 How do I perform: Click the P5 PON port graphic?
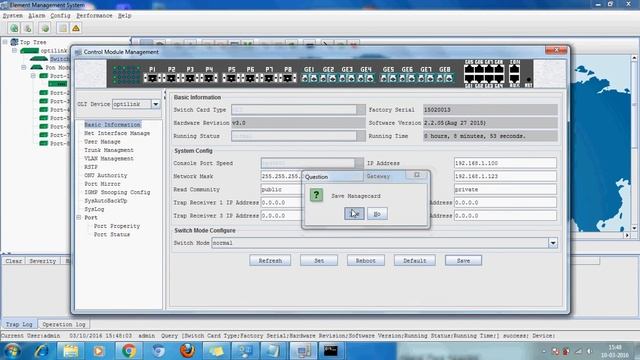231,78
